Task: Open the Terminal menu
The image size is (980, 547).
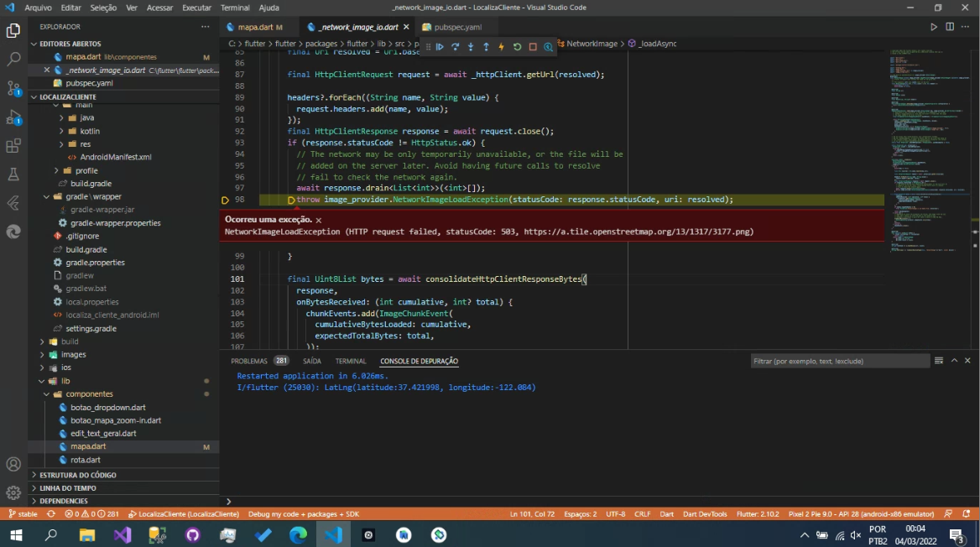Action: [x=235, y=7]
